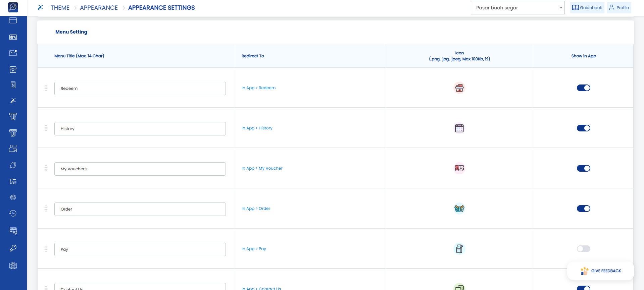Click the Icon column header
Image resolution: width=644 pixels, height=290 pixels.
(x=459, y=56)
